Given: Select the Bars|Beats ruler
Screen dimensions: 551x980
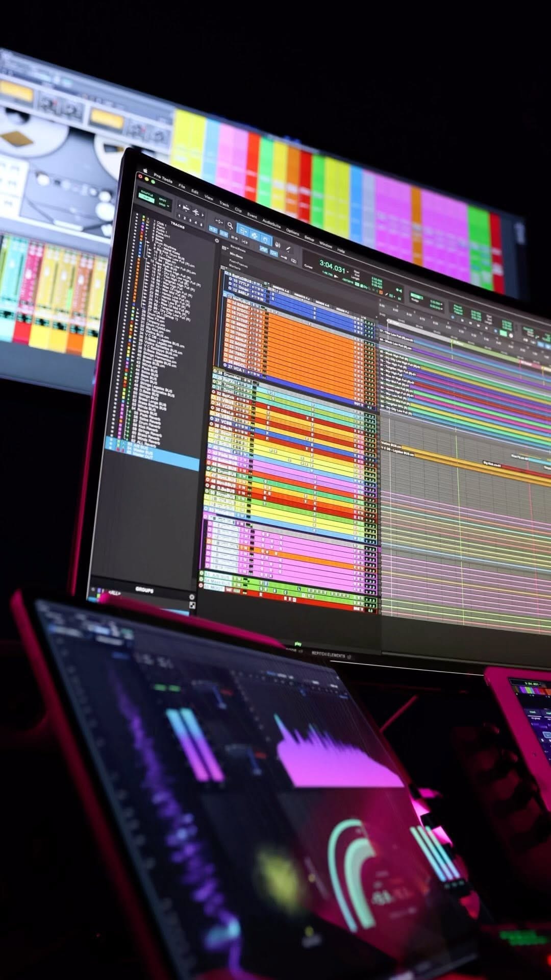Looking at the screenshot, I should pyautogui.click(x=238, y=249).
